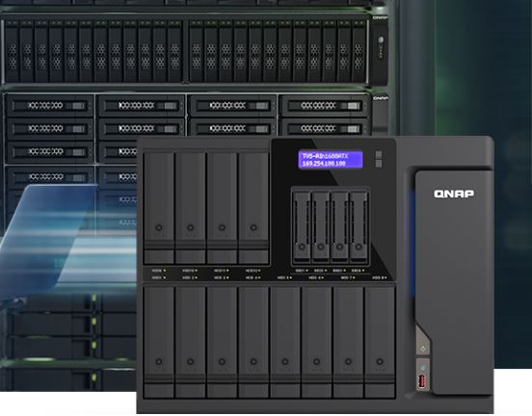Image resolution: width=532 pixels, height=416 pixels.
Task: Click the lower LCD navigation button
Action: pos(379,164)
